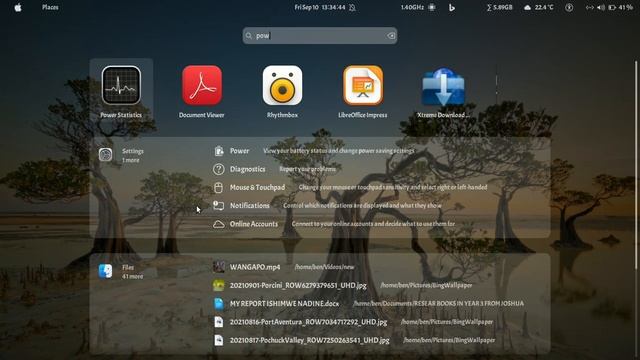Click inside the search input field
640x360 pixels.
click(x=320, y=36)
